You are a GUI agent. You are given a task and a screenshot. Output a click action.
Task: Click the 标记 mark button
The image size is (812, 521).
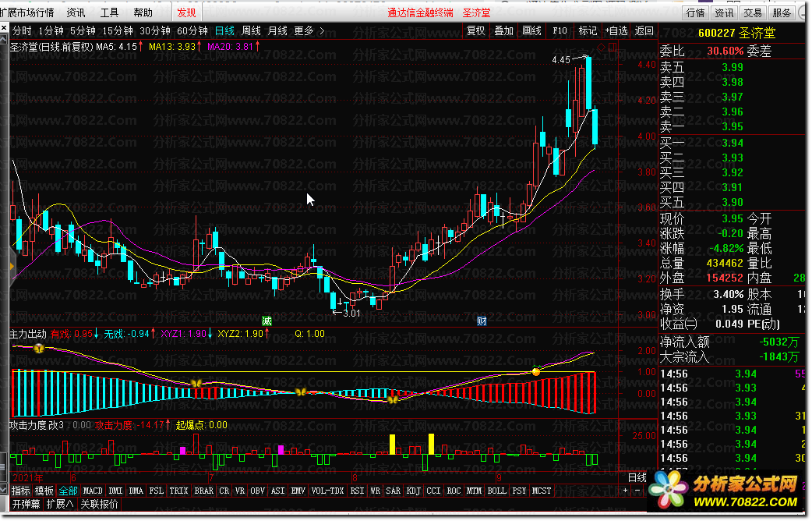(x=588, y=30)
